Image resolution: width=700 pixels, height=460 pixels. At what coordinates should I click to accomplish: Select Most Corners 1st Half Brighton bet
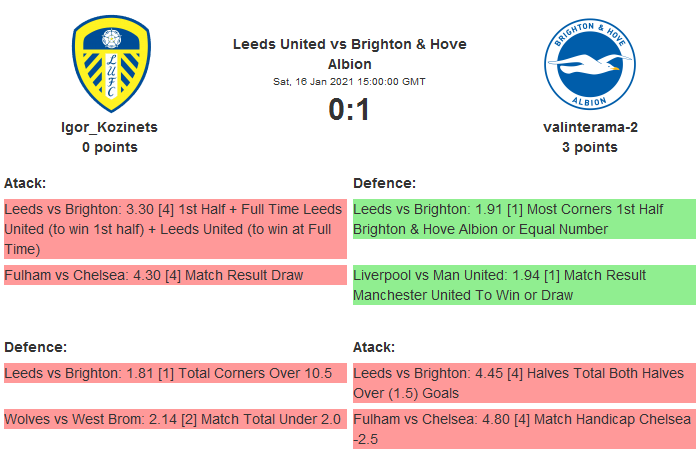[523, 219]
